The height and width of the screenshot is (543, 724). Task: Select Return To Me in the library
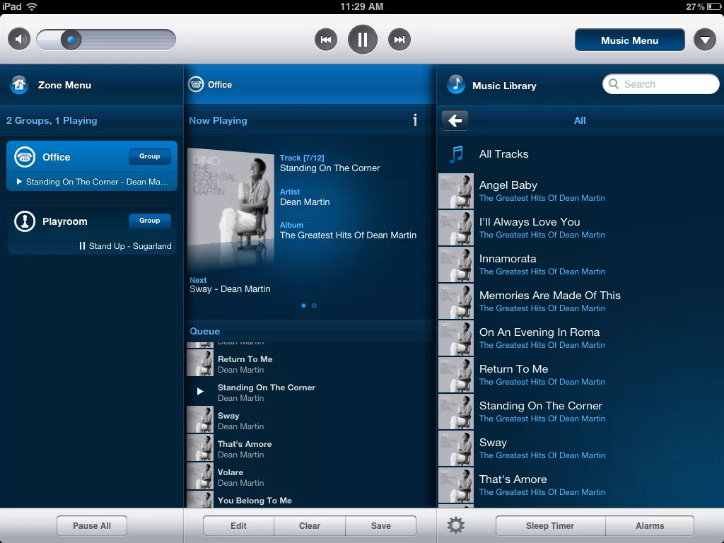(x=580, y=375)
